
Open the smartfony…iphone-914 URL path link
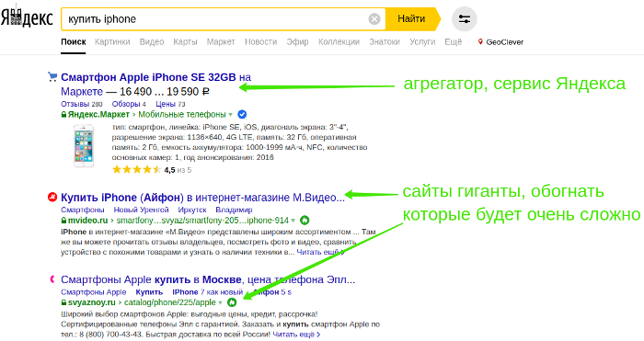202,221
